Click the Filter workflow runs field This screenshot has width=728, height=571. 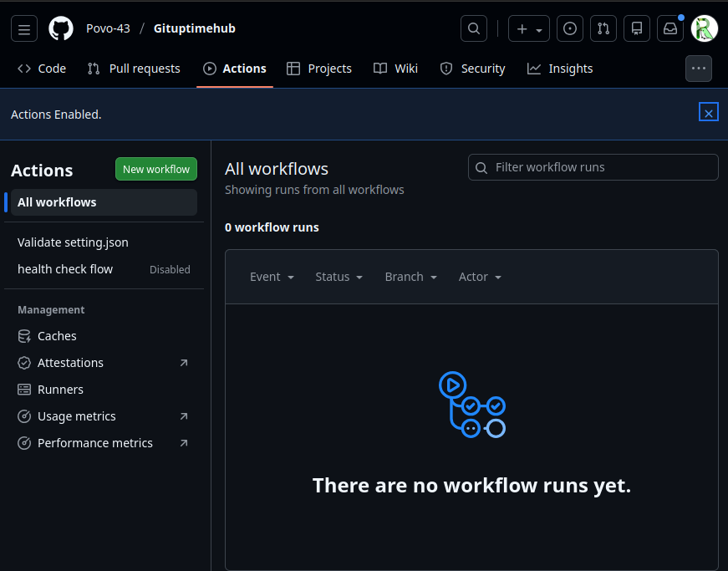(593, 167)
